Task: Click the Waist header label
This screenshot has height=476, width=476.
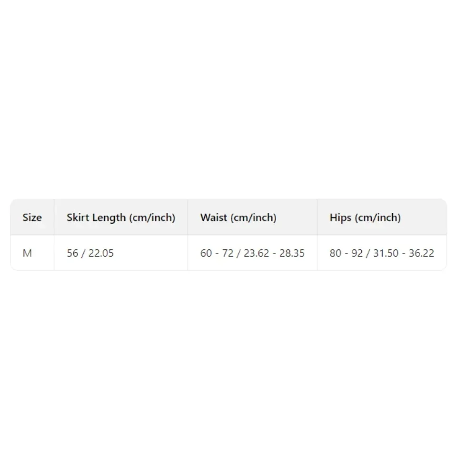Action: tap(213, 218)
